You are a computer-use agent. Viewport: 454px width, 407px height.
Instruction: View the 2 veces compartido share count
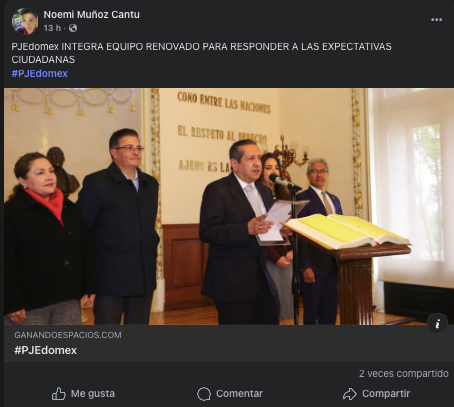tap(404, 374)
